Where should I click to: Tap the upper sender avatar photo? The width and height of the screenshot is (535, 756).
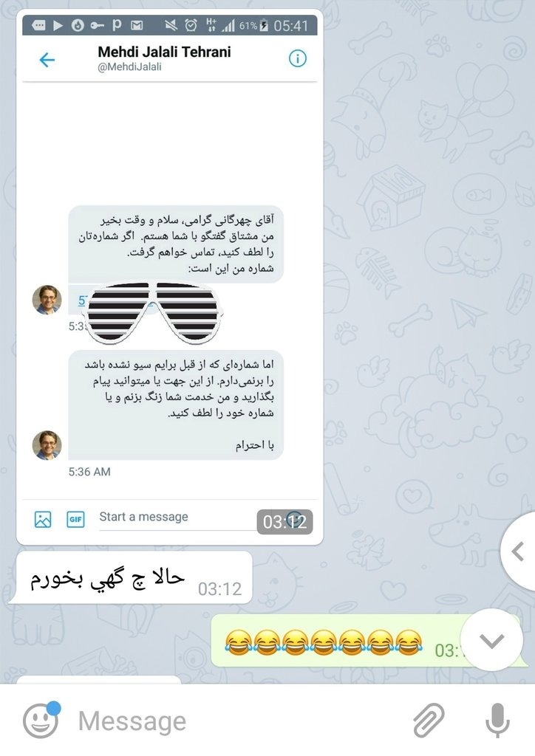click(x=47, y=300)
